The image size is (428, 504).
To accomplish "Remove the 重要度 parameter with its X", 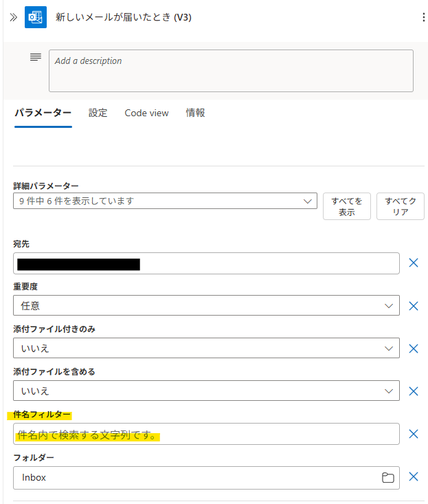I will coord(414,306).
